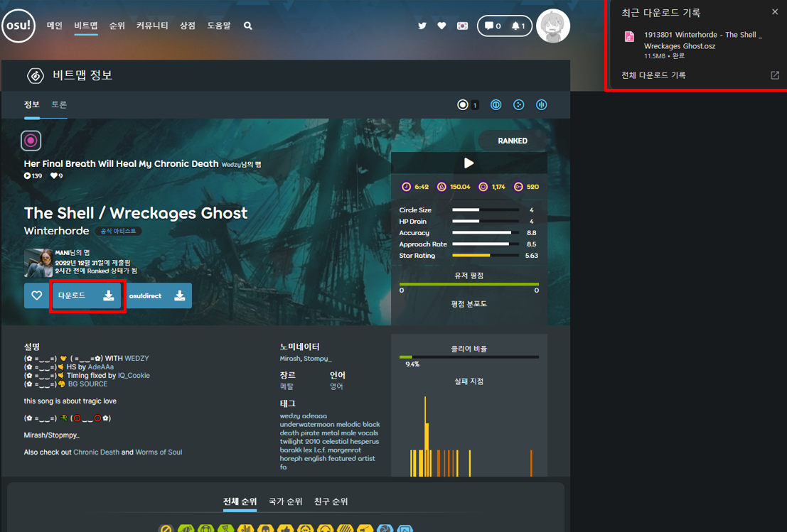787x532 pixels.
Task: Open MANI's mapper profile link
Action: [x=63, y=253]
